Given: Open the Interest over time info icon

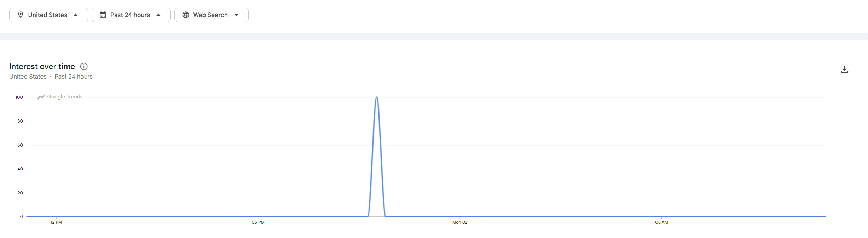Looking at the screenshot, I should pos(84,67).
